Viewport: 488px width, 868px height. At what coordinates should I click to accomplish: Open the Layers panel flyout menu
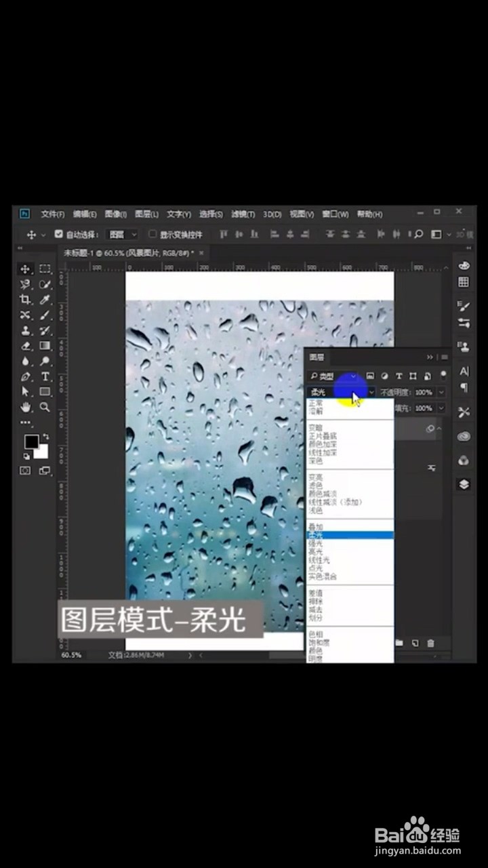click(x=445, y=357)
